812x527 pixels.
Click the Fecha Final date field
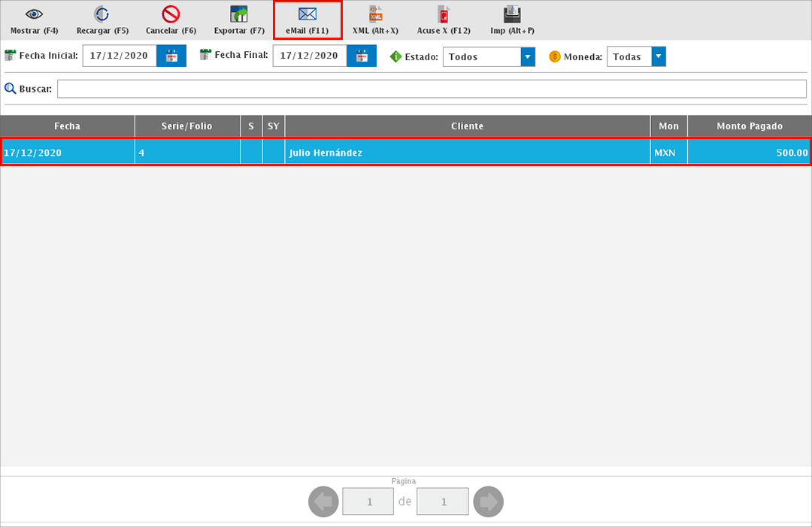pos(310,56)
